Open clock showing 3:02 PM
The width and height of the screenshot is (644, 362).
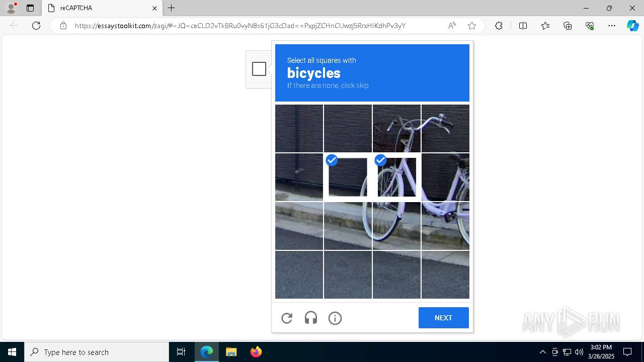coord(601,352)
